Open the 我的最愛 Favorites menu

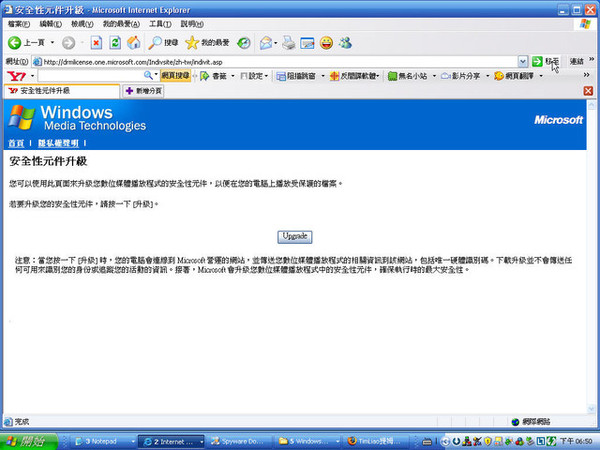coord(121,24)
